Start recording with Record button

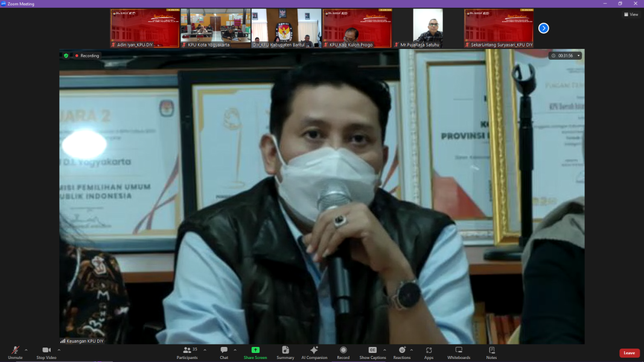click(343, 352)
